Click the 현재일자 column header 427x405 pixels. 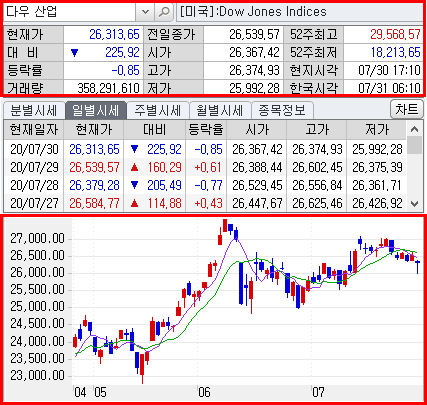coord(34,130)
